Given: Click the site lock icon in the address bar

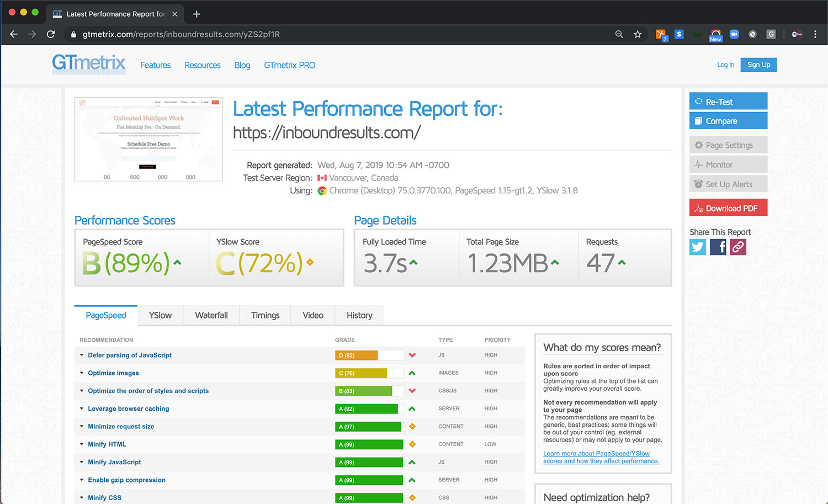Looking at the screenshot, I should click(x=73, y=34).
